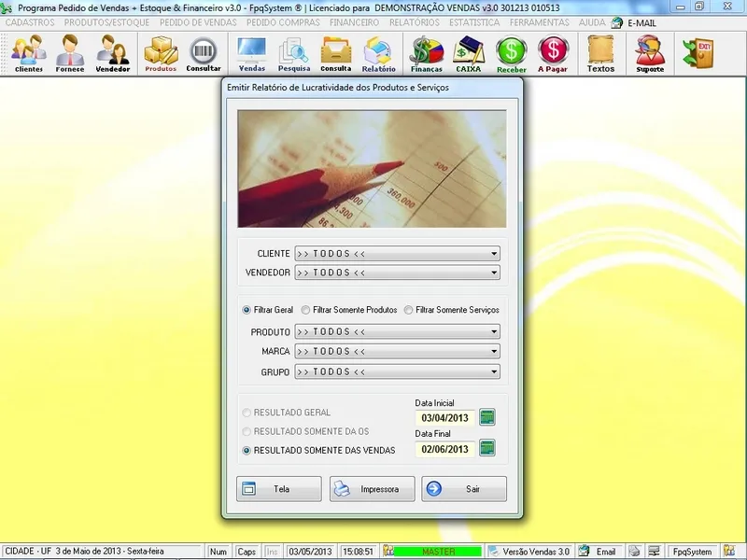This screenshot has width=747, height=560.
Task: Select the Filtrar Geral radio button
Action: coord(247,310)
